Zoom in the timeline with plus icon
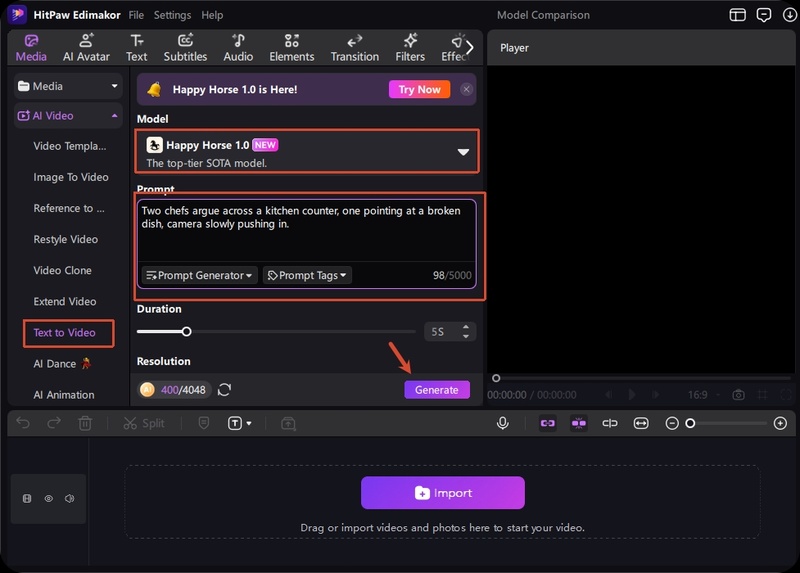The image size is (800, 573). tap(780, 423)
